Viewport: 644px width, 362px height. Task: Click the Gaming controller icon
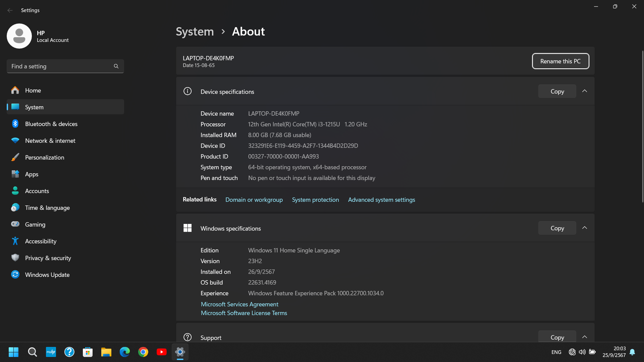click(15, 224)
